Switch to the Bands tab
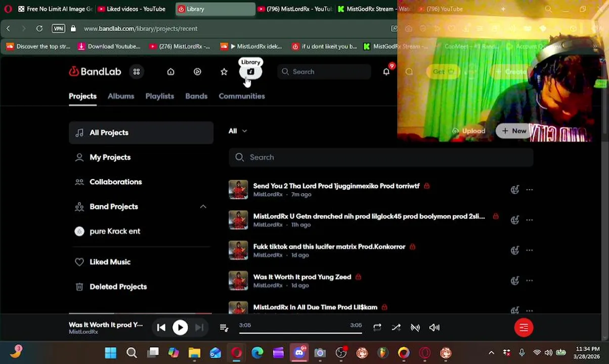609x364 pixels. coord(196,96)
